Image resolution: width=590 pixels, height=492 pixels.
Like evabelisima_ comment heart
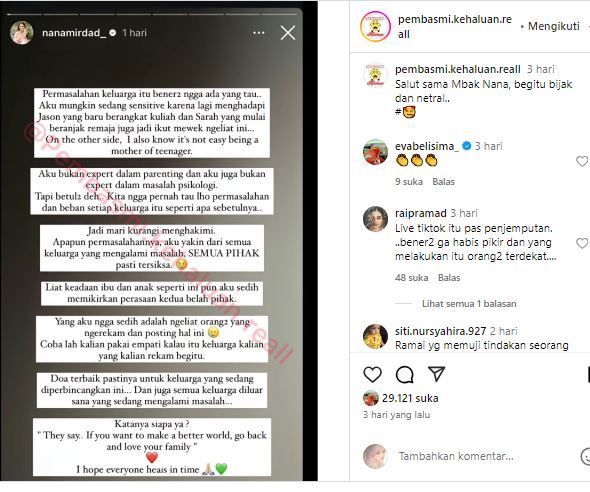click(582, 161)
